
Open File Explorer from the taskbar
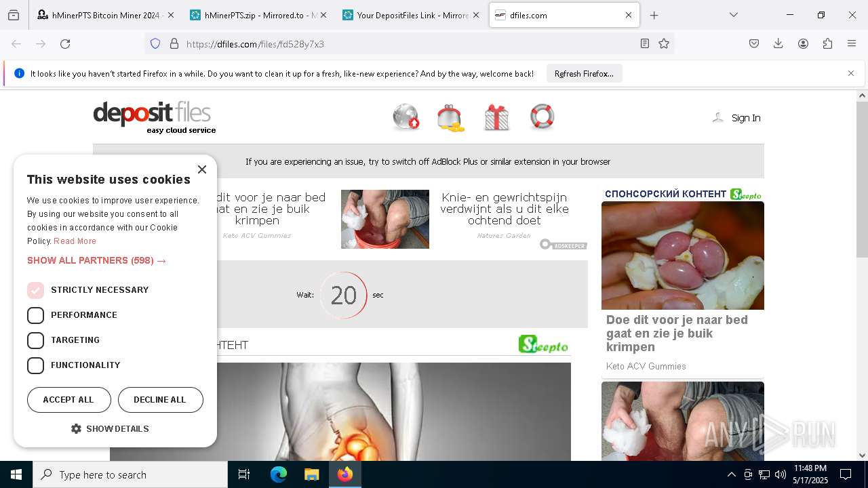point(311,474)
